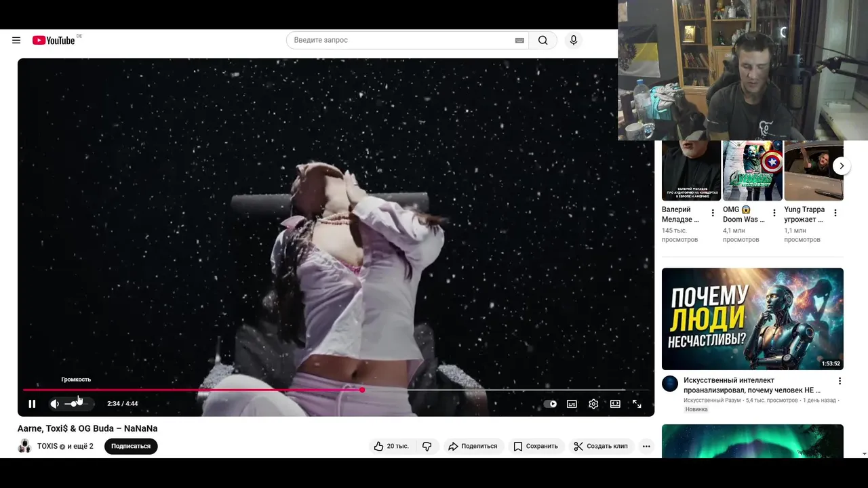Start voice search with the microphone
This screenshot has height=488, width=868.
coord(574,40)
